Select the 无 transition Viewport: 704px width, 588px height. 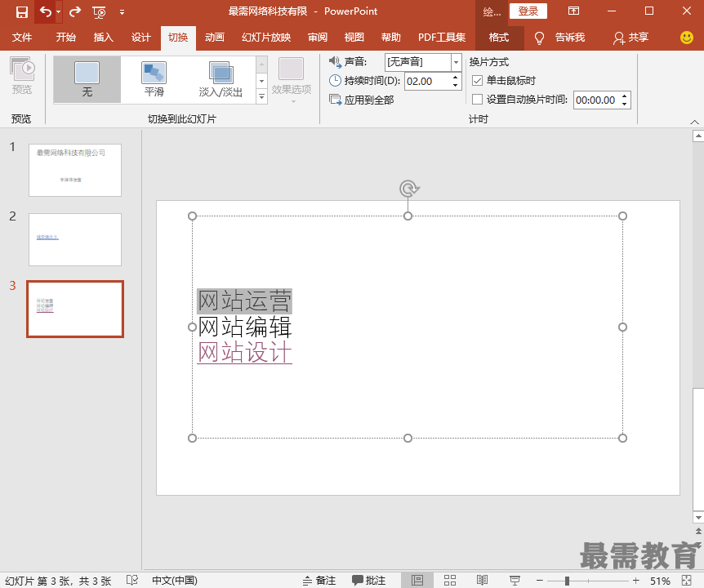tap(87, 80)
